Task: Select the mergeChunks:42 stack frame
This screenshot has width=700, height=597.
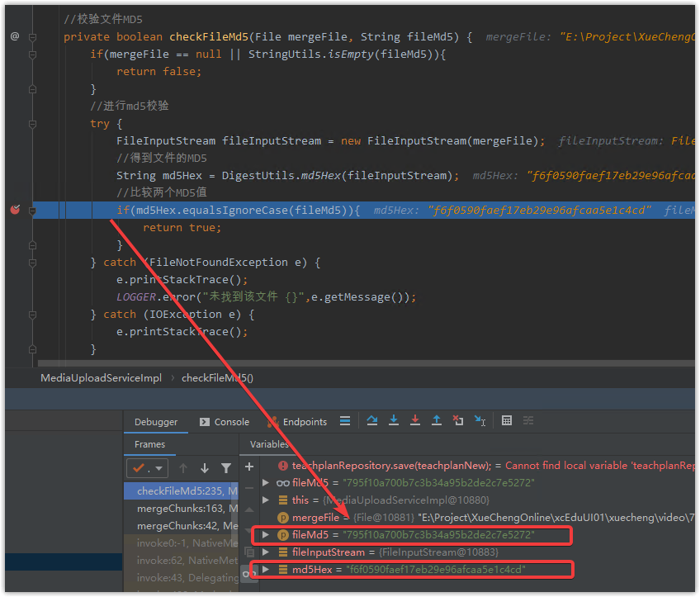Action: click(181, 526)
